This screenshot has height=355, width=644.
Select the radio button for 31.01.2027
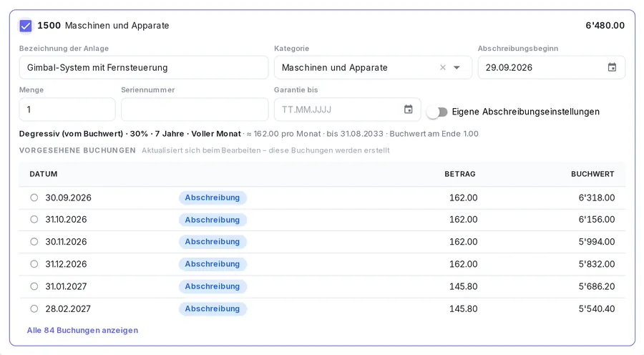[x=34, y=286]
